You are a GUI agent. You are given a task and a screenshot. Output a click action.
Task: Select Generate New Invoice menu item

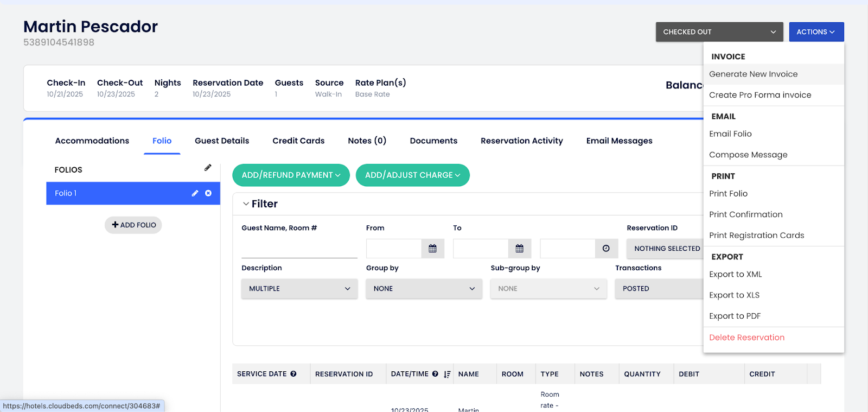(x=753, y=74)
